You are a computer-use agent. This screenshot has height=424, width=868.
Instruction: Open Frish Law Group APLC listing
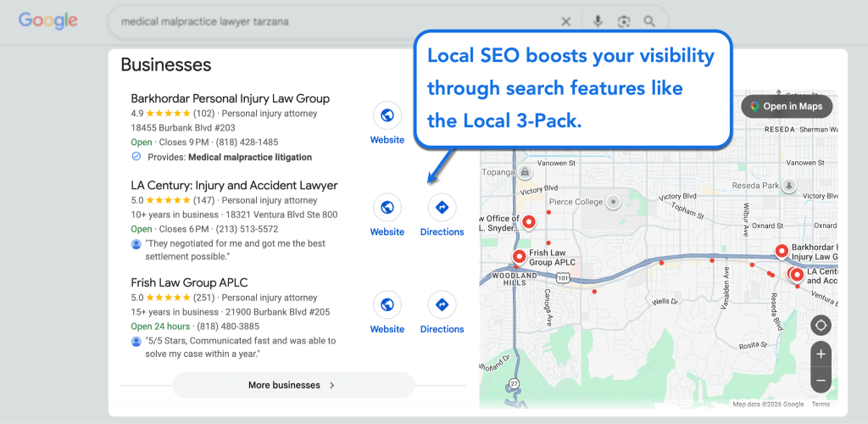pos(189,282)
